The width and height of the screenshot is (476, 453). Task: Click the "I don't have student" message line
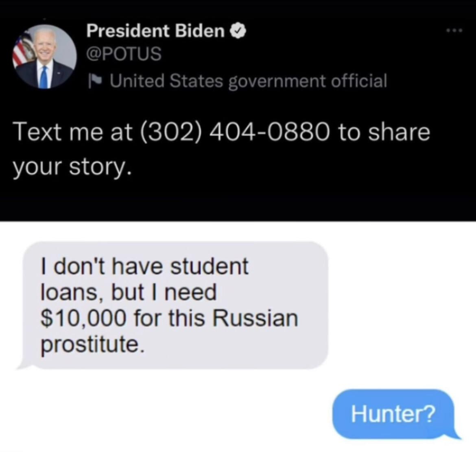(144, 266)
